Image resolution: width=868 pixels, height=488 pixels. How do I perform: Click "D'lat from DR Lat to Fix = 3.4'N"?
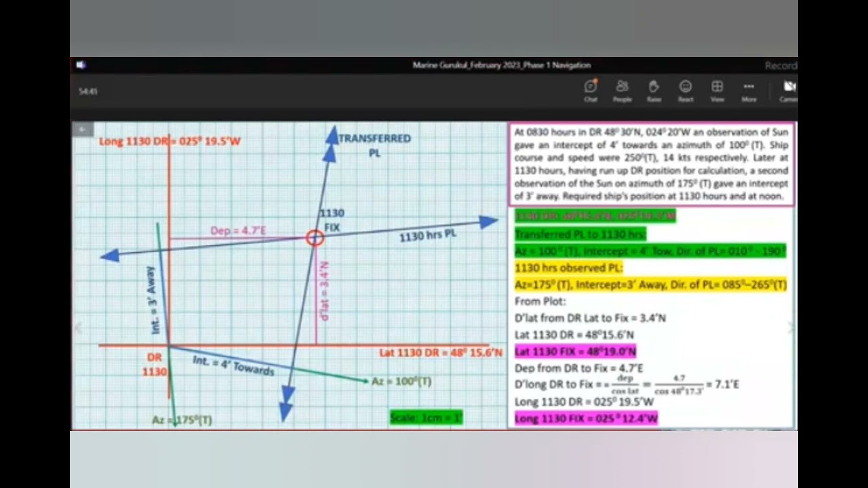tap(590, 318)
